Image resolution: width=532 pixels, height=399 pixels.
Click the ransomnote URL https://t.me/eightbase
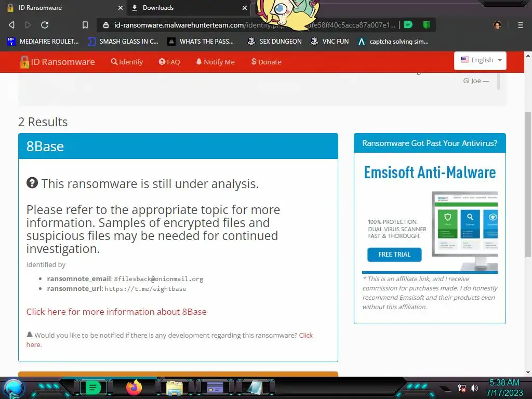pyautogui.click(x=145, y=289)
